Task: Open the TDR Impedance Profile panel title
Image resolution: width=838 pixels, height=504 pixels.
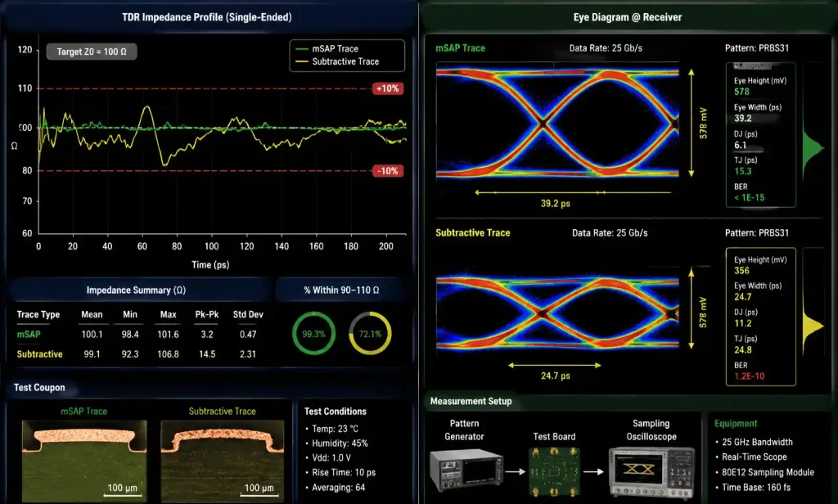Action: tap(207, 17)
